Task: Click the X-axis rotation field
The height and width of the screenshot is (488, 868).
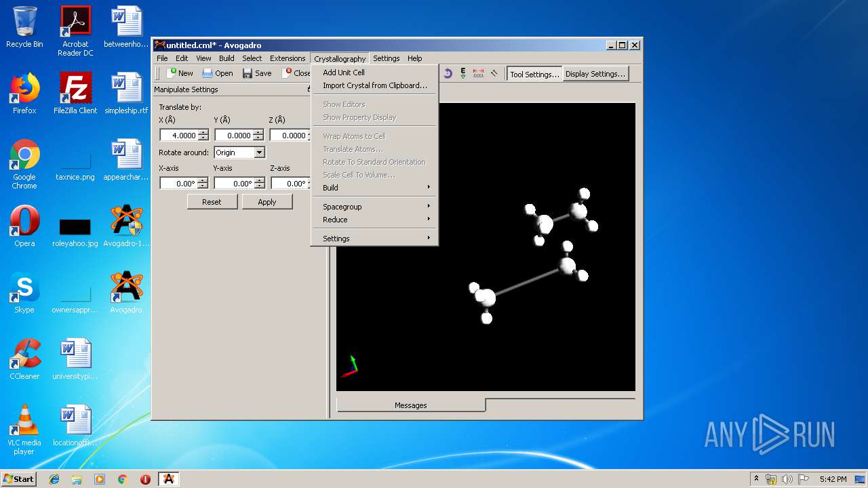Action: point(179,184)
